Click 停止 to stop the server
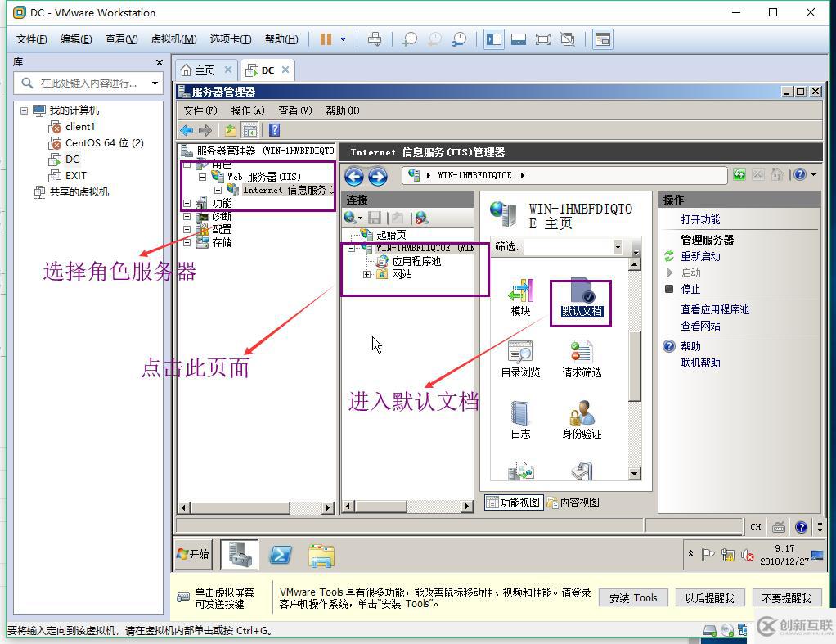This screenshot has height=644, width=836. point(690,289)
